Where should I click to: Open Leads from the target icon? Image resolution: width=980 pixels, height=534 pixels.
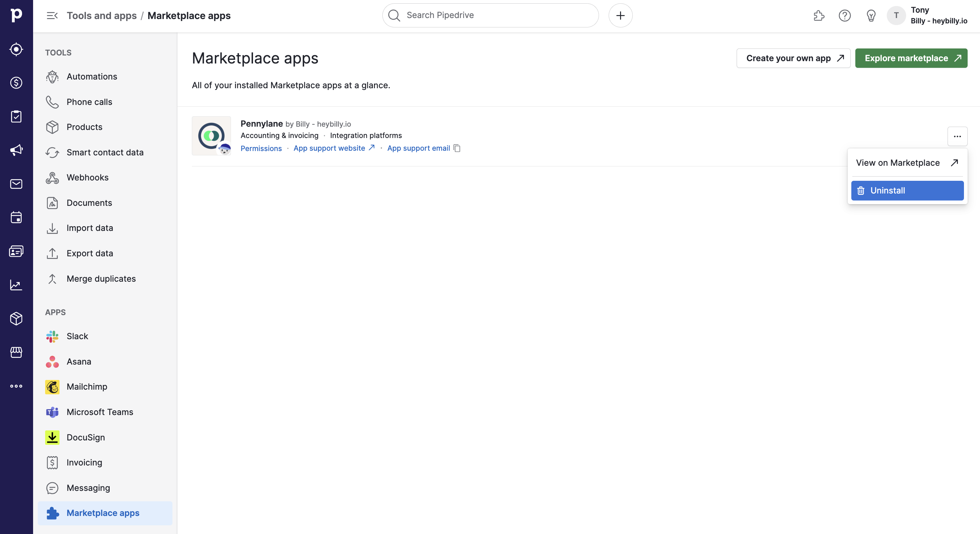click(x=16, y=49)
